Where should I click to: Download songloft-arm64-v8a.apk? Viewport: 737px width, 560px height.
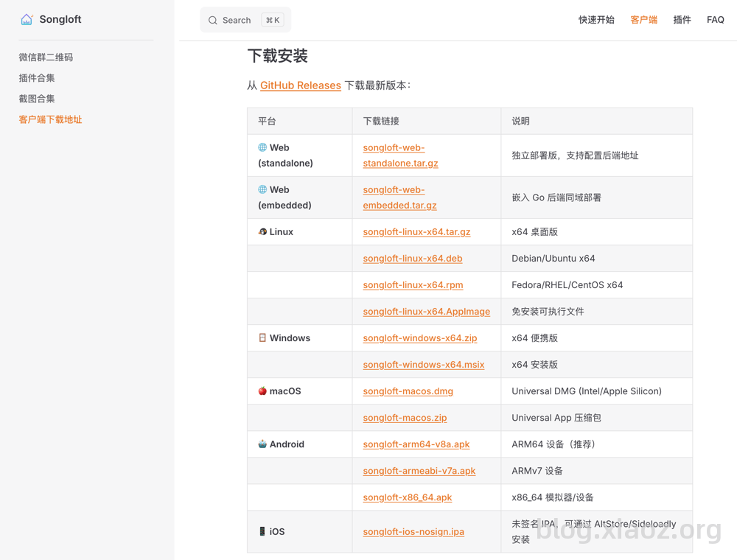[x=416, y=444]
